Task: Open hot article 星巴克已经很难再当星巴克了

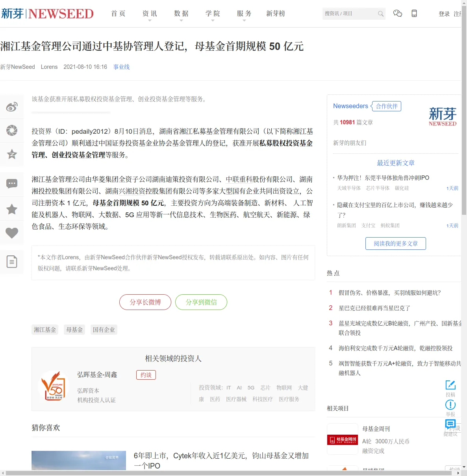Action: pos(374,308)
